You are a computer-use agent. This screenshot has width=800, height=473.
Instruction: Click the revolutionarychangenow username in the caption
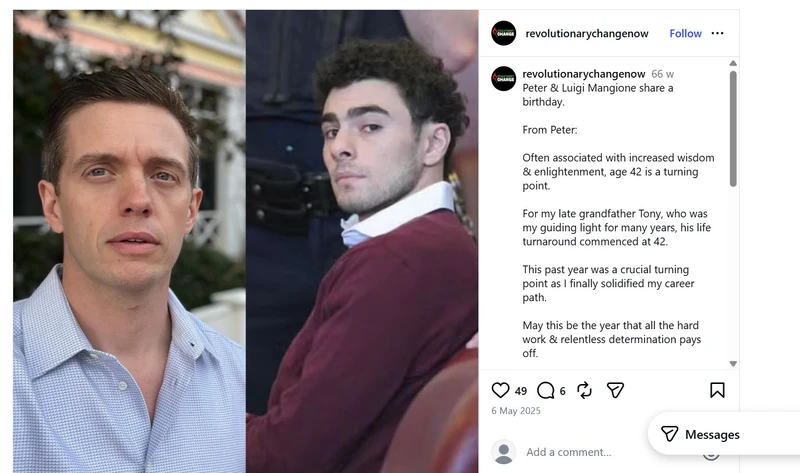584,74
